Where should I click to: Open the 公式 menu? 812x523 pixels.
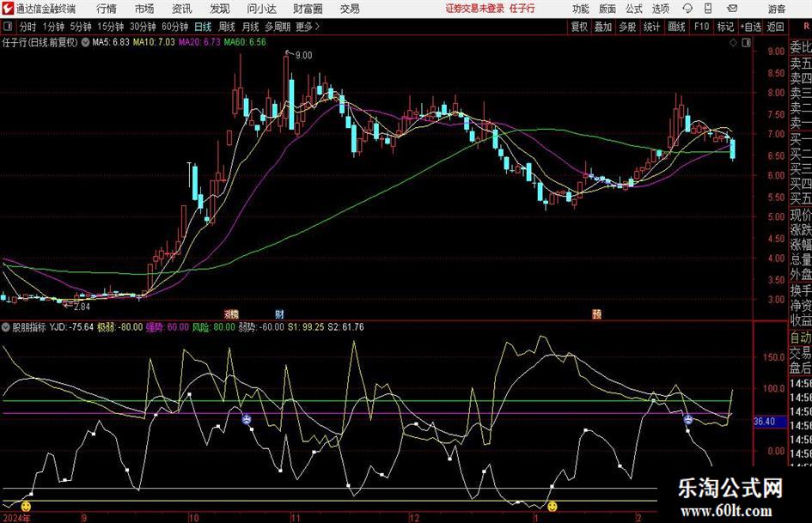[x=634, y=9]
